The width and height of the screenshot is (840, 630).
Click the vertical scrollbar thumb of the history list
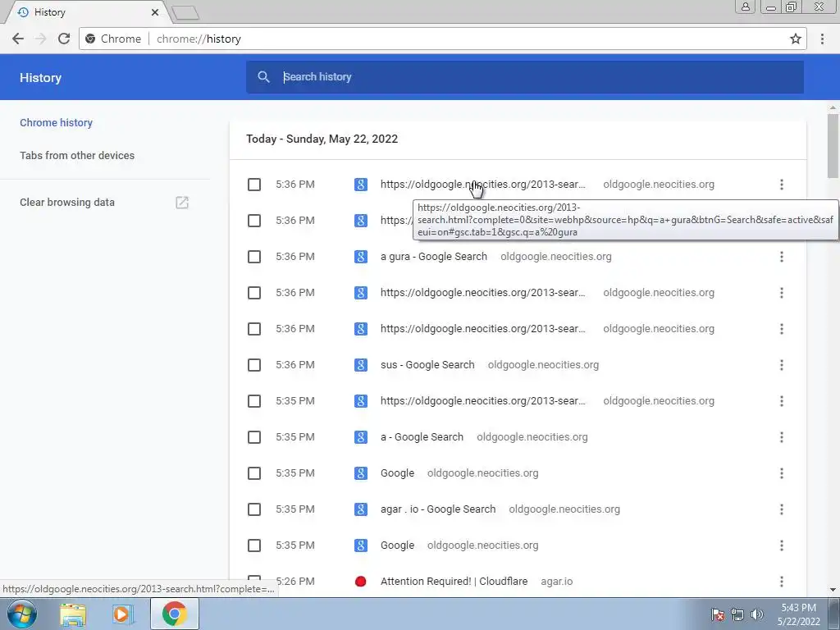pos(833,146)
